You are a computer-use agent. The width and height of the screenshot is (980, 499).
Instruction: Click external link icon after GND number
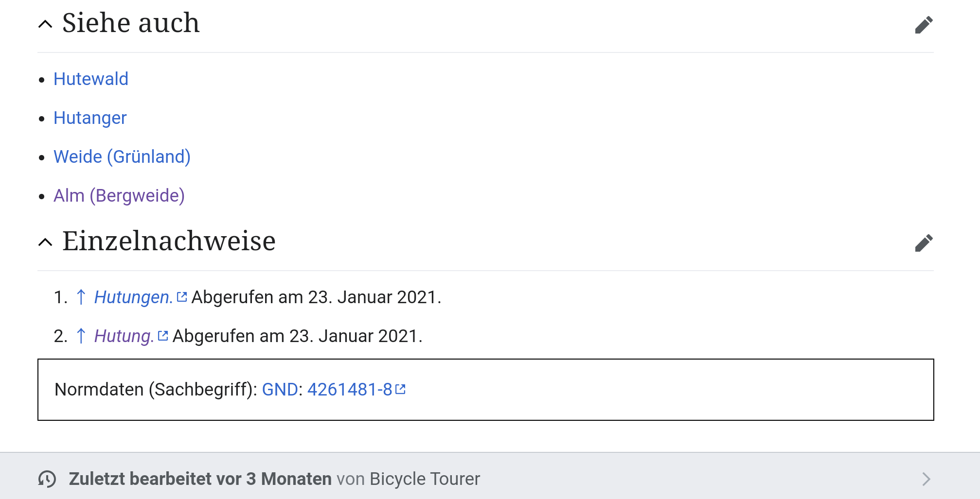[400, 389]
